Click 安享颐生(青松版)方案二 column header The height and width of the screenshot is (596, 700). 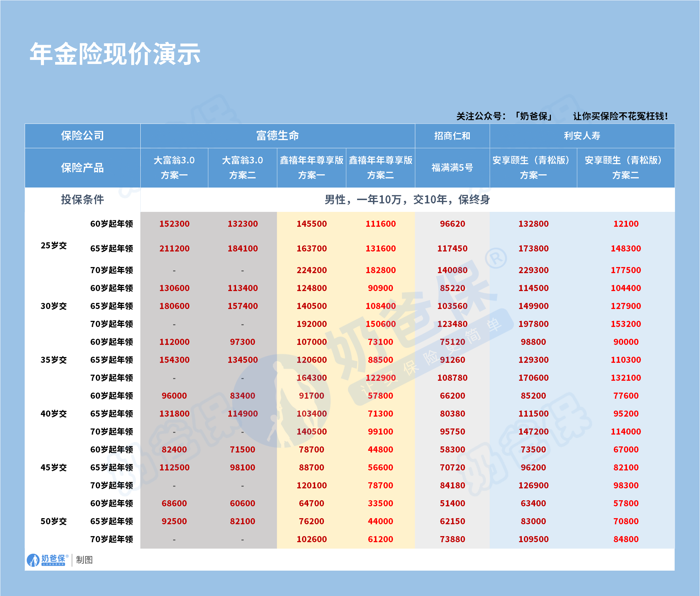625,168
